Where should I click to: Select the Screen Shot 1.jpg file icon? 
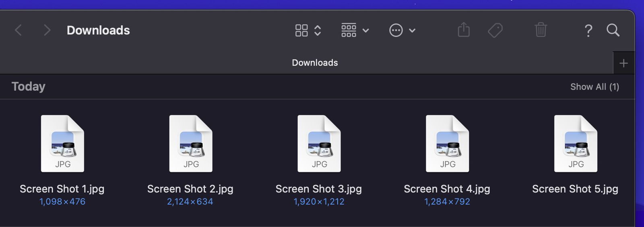(62, 144)
